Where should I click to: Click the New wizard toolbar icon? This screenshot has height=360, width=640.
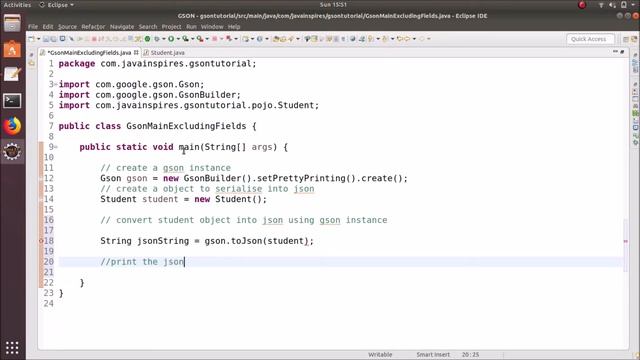click(31, 39)
